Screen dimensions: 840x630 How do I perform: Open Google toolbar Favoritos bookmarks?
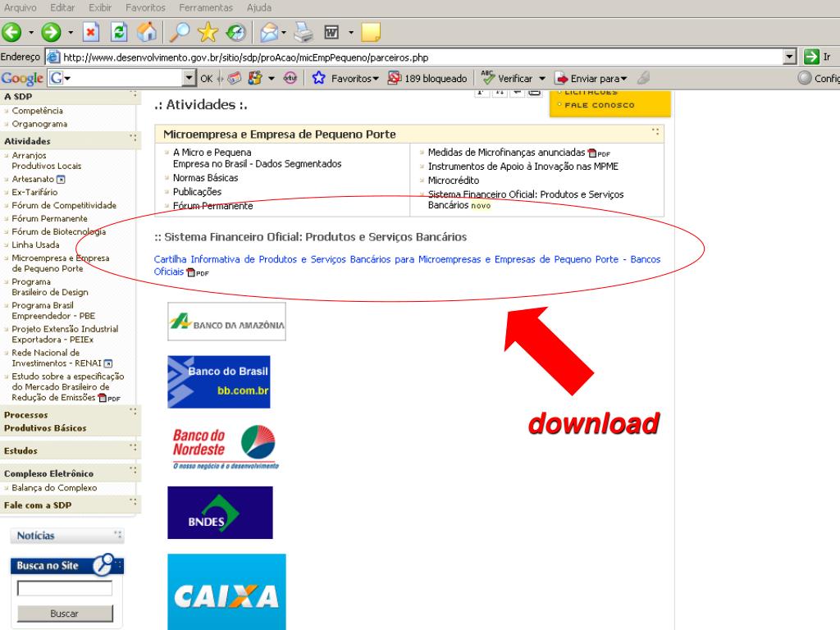click(x=345, y=78)
